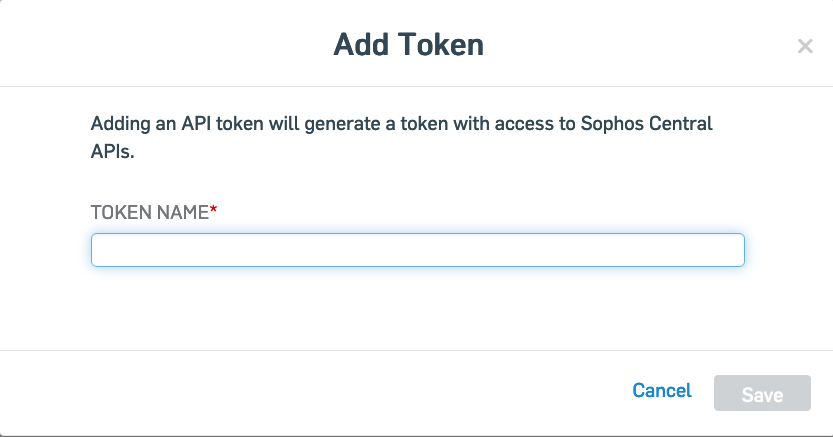The width and height of the screenshot is (833, 437).
Task: Click the words Sophos Central in description
Action: [663, 125]
